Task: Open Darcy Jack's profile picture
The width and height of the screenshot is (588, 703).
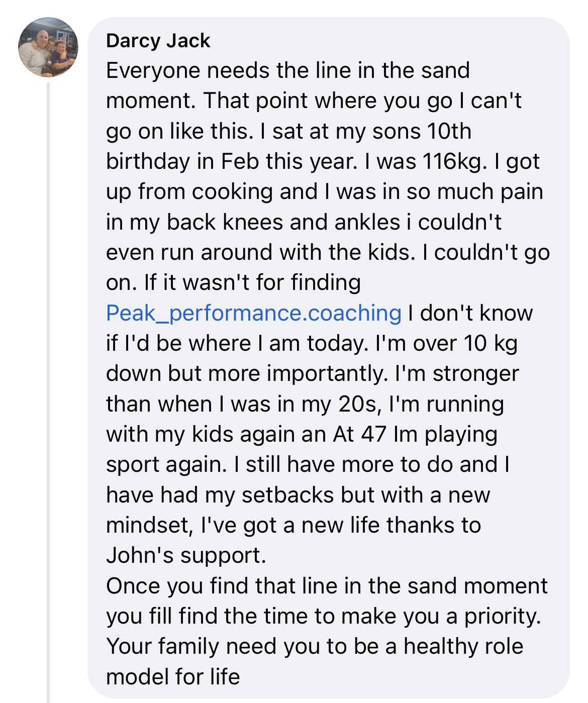Action: pyautogui.click(x=48, y=47)
